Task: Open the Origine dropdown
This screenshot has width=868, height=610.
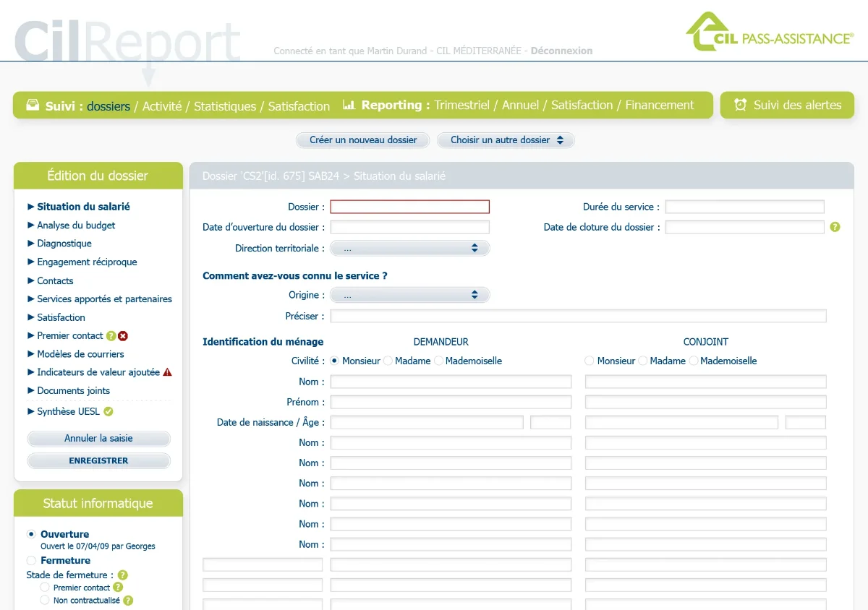Action: [409, 295]
